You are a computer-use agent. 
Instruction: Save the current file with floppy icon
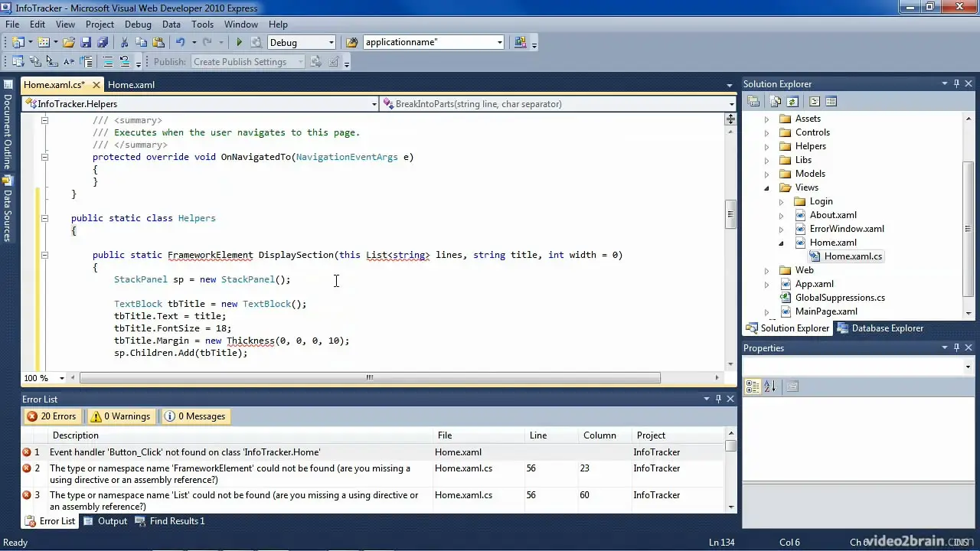[86, 42]
